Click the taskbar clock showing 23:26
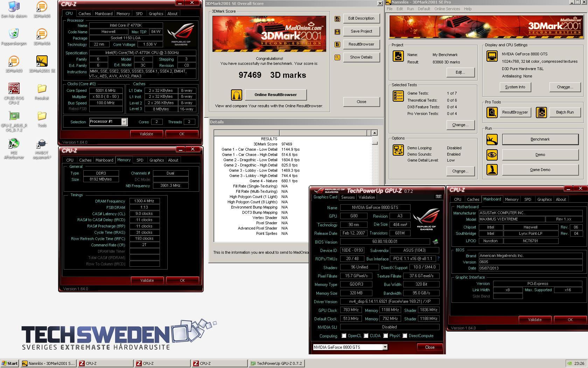 pyautogui.click(x=579, y=363)
